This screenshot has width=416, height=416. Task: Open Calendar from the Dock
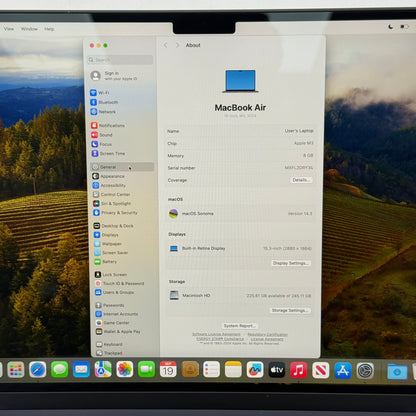tap(168, 369)
